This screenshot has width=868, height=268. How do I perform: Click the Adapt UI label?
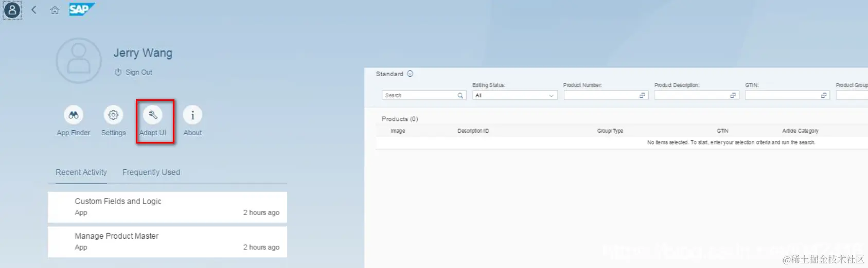click(153, 133)
